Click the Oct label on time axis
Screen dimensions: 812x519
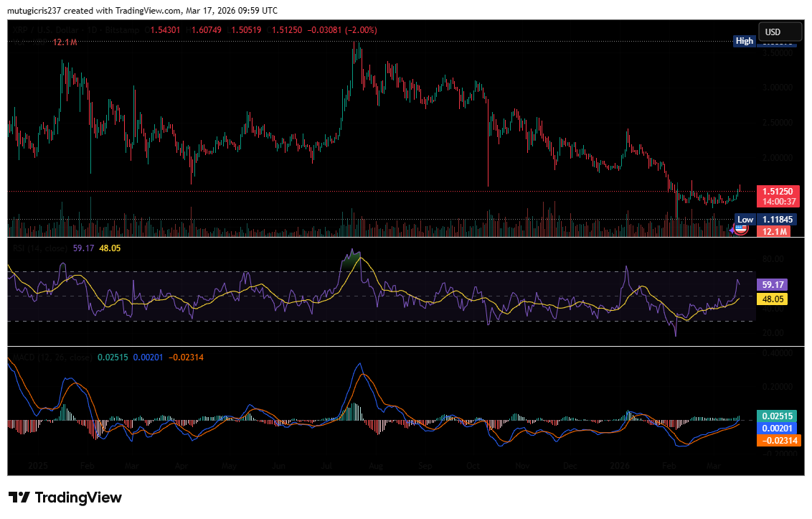pos(473,466)
